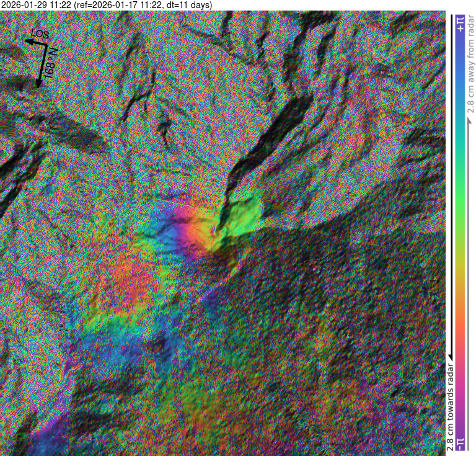The width and height of the screenshot is (476, 456).
Task: Click the -π label below the colorbar
Action: tap(460, 443)
